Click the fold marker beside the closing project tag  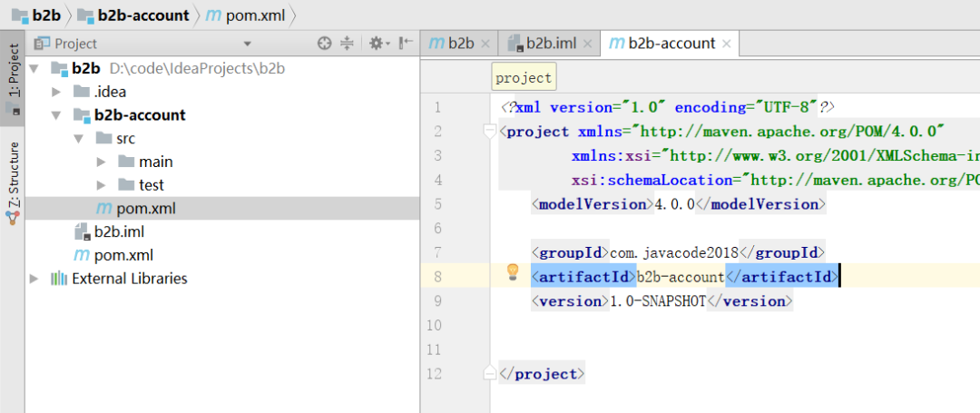click(x=490, y=373)
